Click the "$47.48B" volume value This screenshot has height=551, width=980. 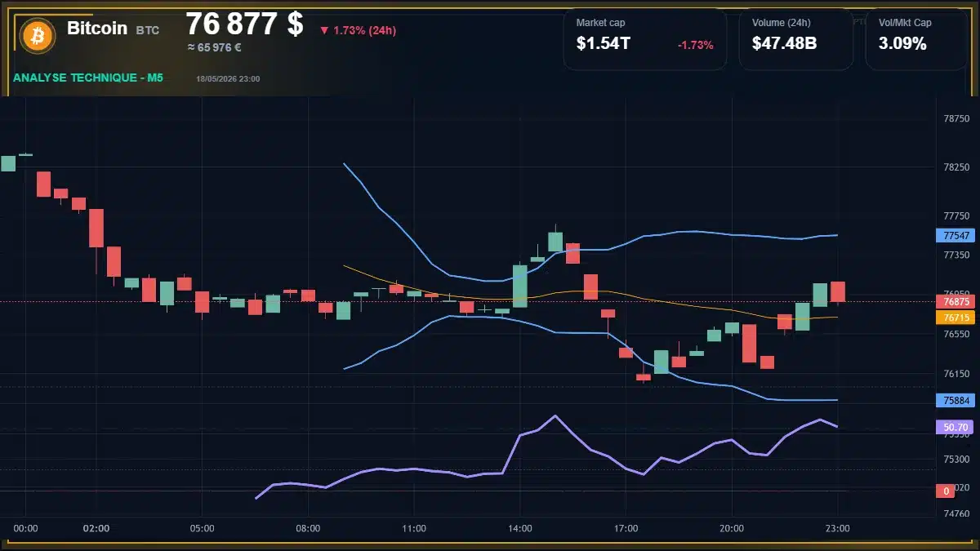coord(785,44)
